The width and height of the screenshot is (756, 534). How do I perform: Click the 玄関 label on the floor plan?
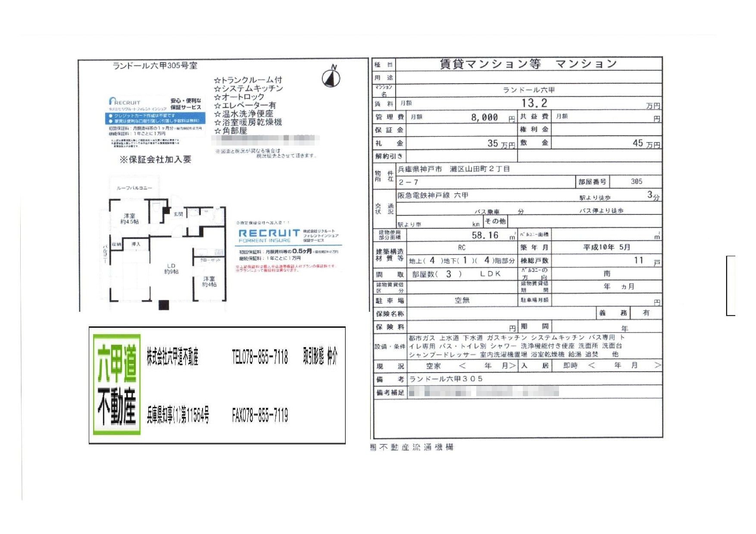click(178, 214)
